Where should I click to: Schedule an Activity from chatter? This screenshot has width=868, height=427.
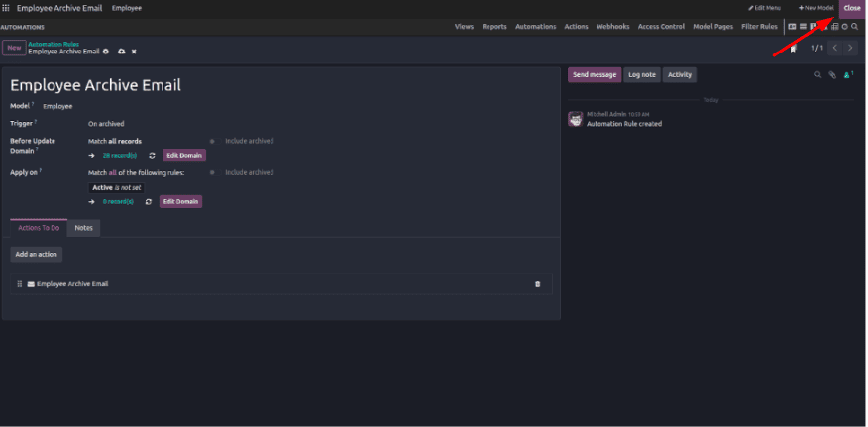(x=679, y=75)
